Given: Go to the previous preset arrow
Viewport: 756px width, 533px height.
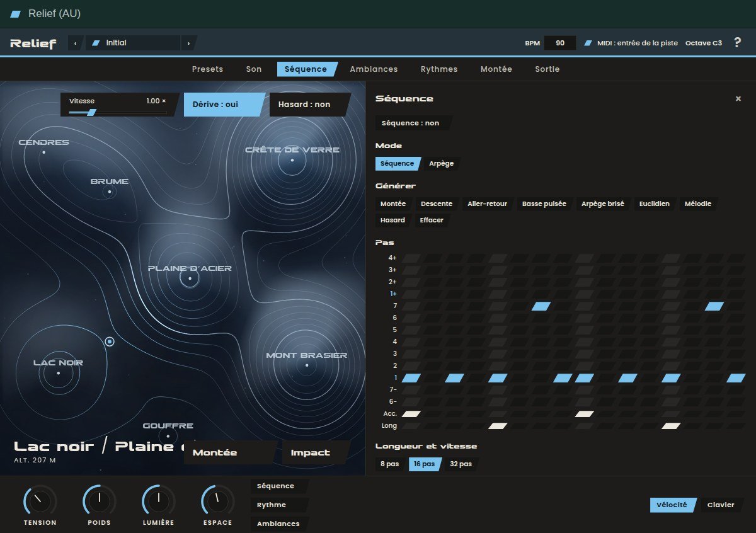Looking at the screenshot, I should [76, 43].
